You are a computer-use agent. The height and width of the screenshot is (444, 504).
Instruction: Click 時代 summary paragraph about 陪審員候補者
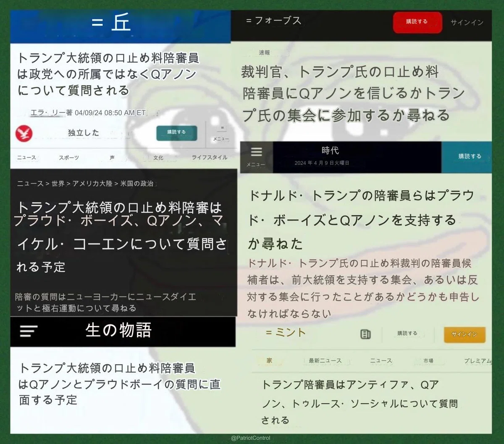[x=363, y=288]
